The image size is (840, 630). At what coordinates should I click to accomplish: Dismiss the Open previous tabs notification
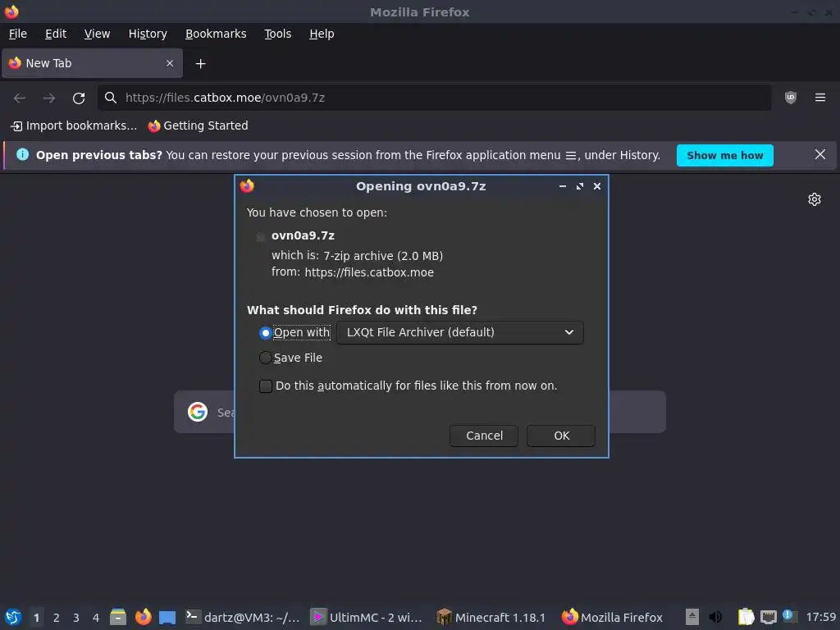(x=819, y=155)
